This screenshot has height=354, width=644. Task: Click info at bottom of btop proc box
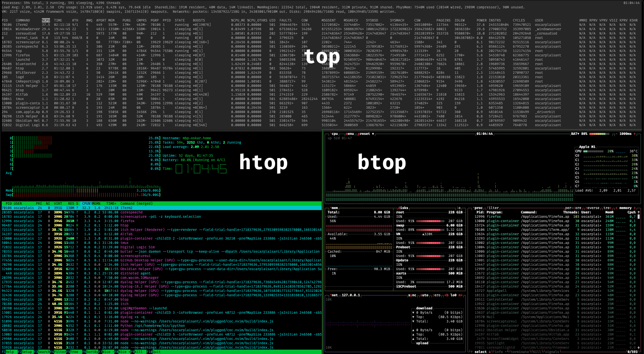[x=498, y=352]
